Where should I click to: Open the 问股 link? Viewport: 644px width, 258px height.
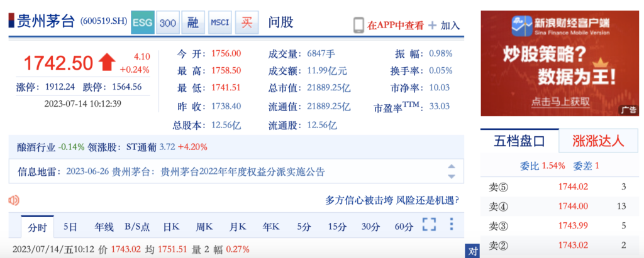pyautogui.click(x=280, y=23)
